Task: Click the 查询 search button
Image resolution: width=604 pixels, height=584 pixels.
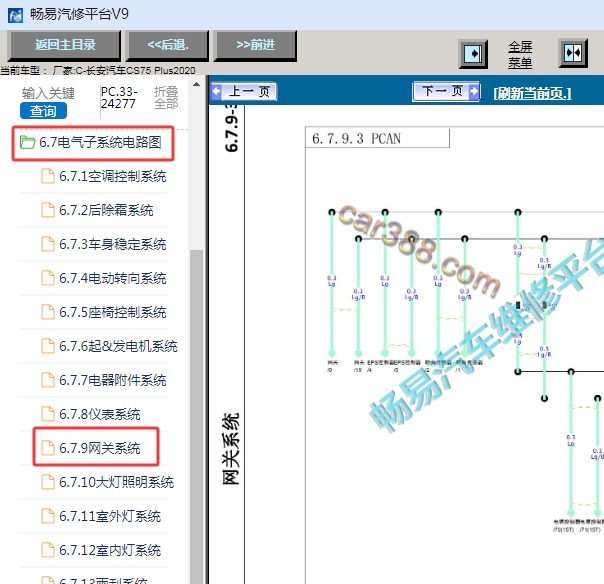Action: coord(43,111)
